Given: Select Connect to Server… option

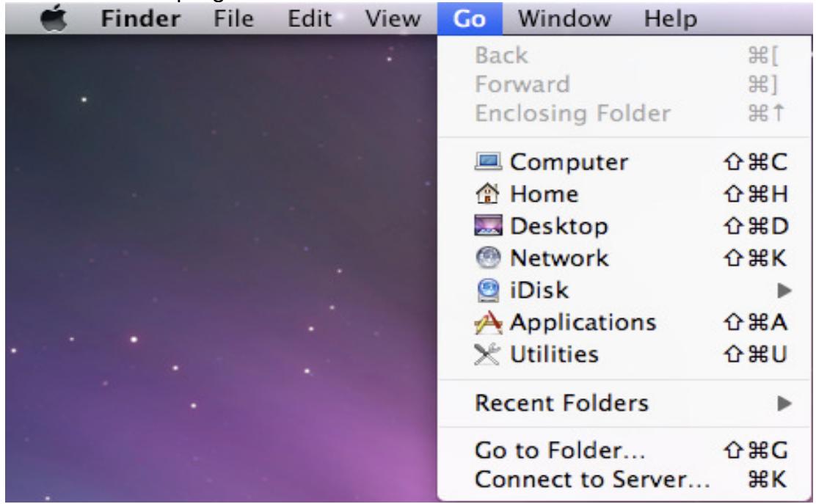Looking at the screenshot, I should 624,479.
